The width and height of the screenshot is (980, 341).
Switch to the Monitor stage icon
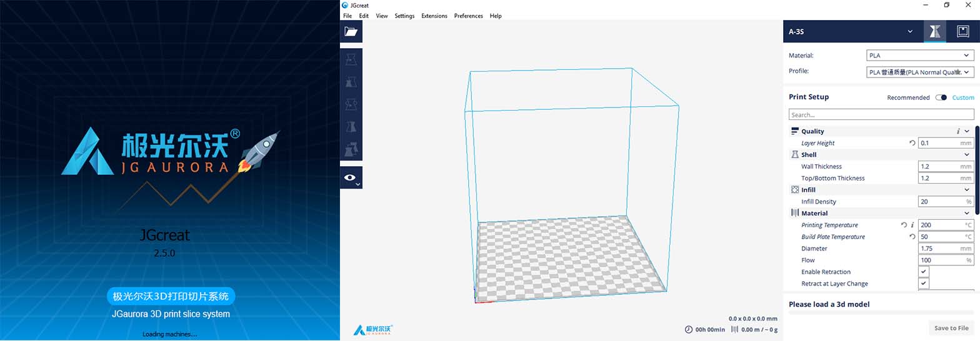962,31
